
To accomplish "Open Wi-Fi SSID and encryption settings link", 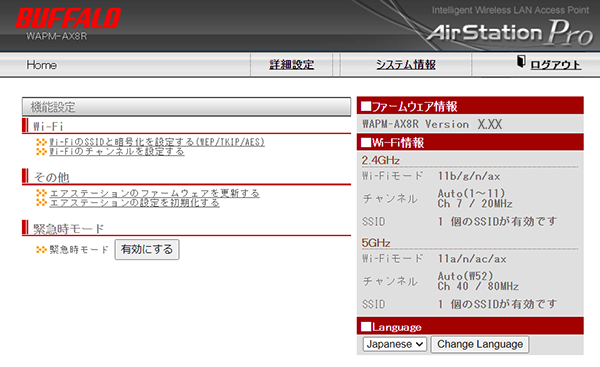I will [157, 142].
